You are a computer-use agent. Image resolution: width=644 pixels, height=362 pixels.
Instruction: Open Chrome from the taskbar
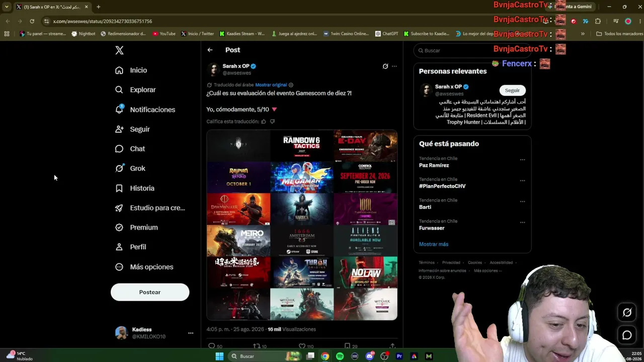[x=325, y=356]
